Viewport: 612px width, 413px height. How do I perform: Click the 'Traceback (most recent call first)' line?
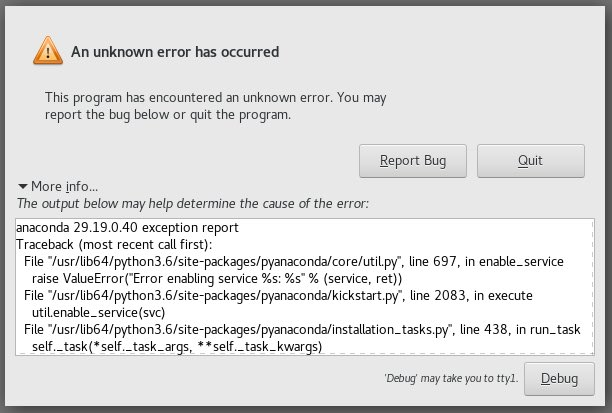(114, 245)
